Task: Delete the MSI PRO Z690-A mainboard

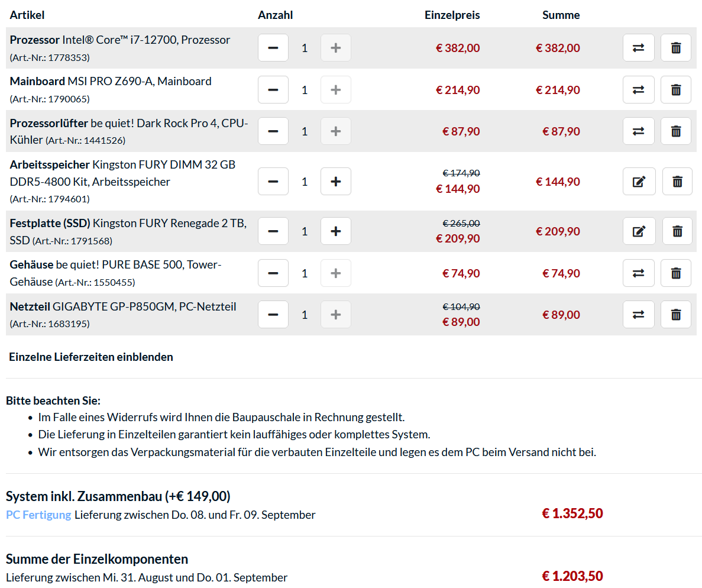Action: click(675, 90)
